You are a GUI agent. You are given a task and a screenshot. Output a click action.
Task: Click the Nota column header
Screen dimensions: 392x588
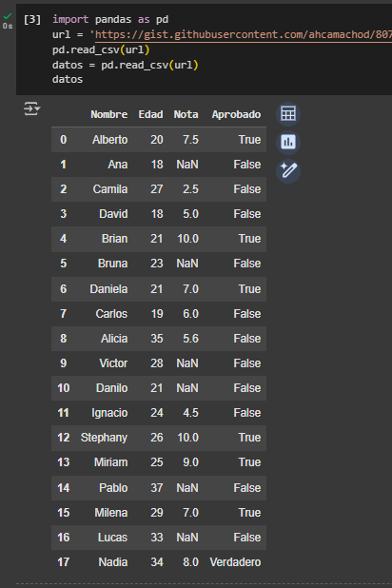186,114
